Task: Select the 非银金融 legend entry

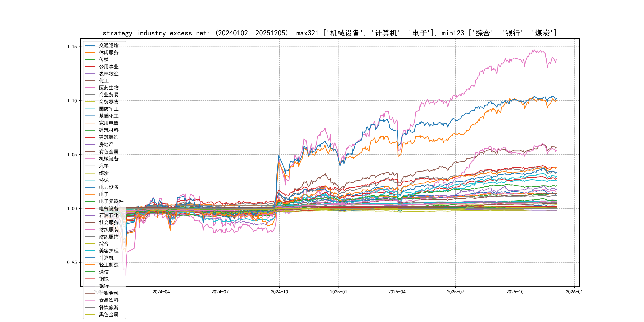Action: (109, 293)
